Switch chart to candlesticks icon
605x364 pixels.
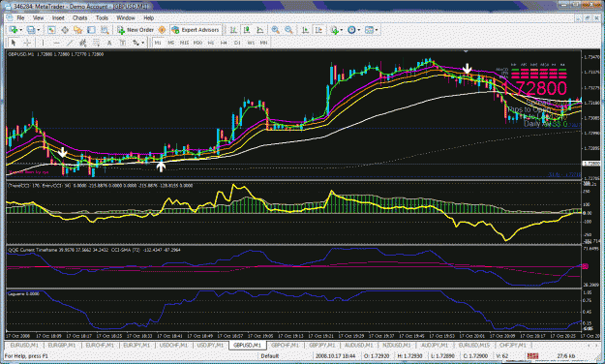click(247, 30)
